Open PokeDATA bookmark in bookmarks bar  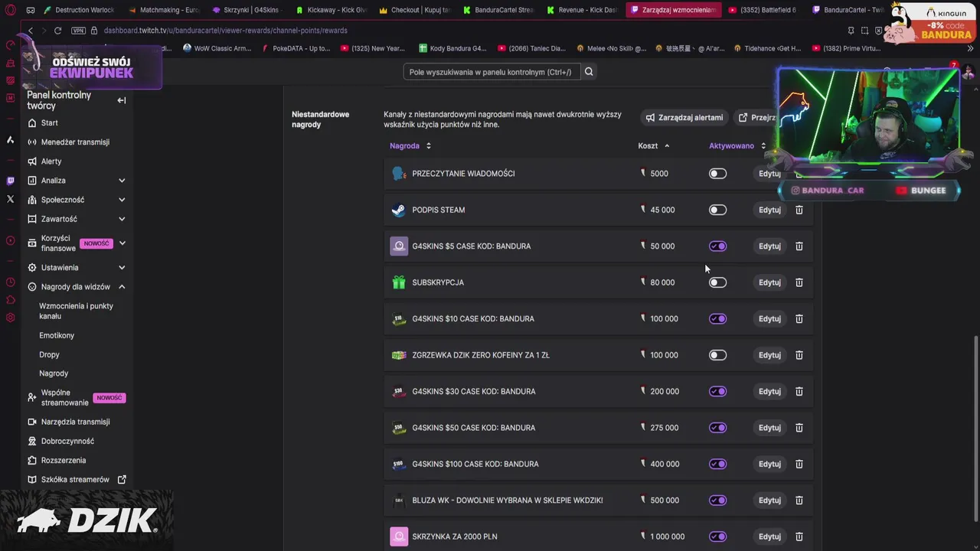click(x=296, y=48)
